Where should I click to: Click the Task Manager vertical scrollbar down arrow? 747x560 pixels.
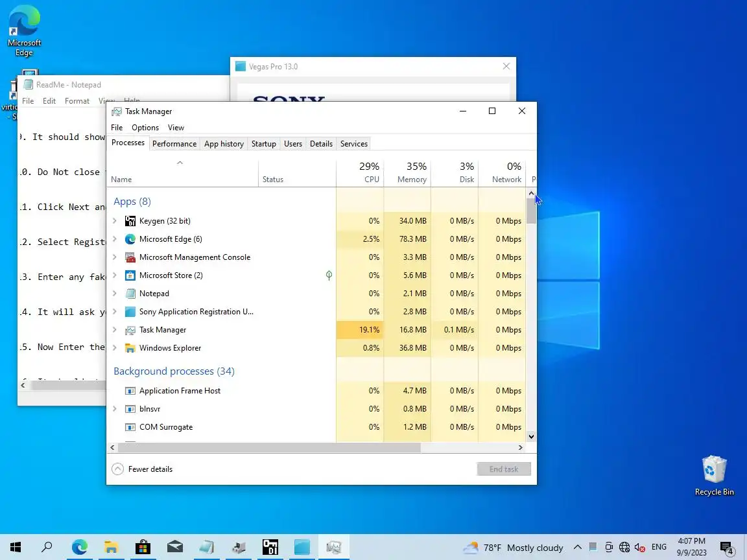531,436
